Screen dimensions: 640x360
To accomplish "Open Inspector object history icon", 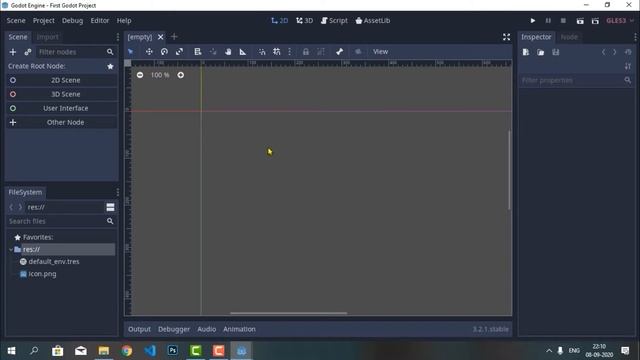I will (628, 52).
